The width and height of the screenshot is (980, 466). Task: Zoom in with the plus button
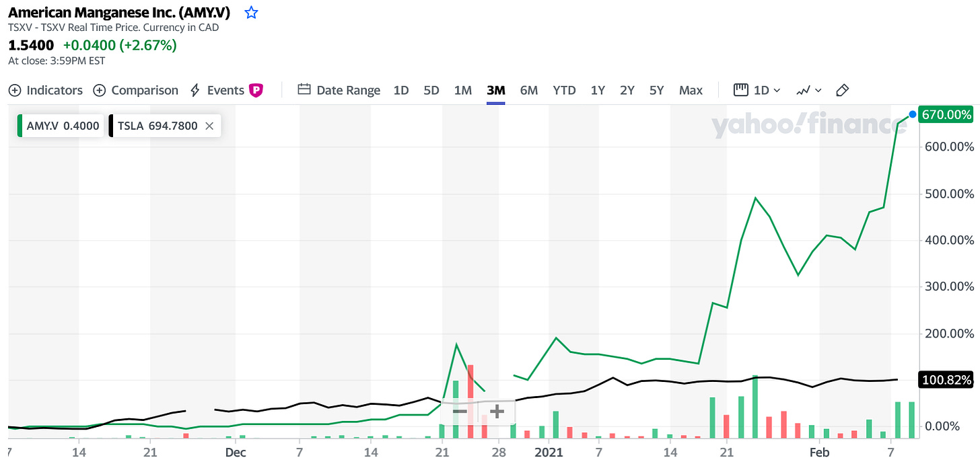click(496, 412)
